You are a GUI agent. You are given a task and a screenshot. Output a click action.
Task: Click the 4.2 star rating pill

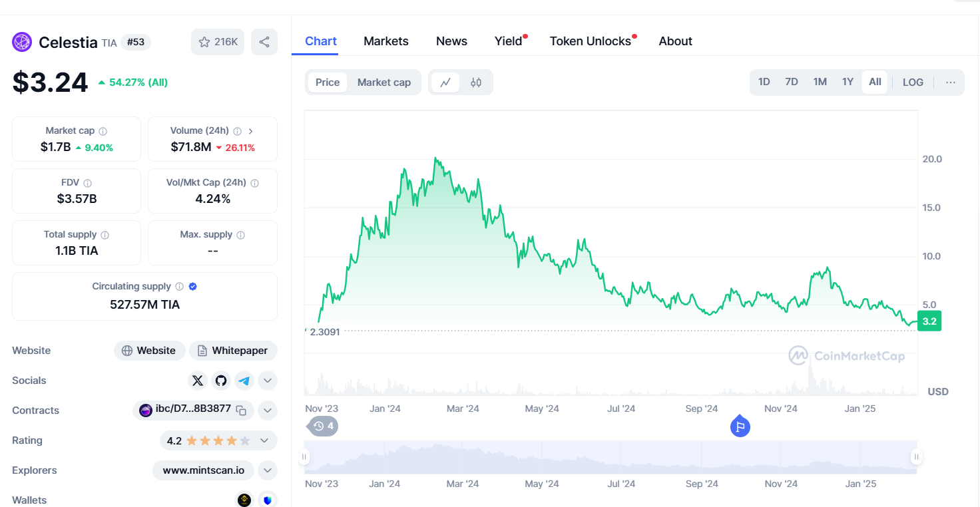218,440
